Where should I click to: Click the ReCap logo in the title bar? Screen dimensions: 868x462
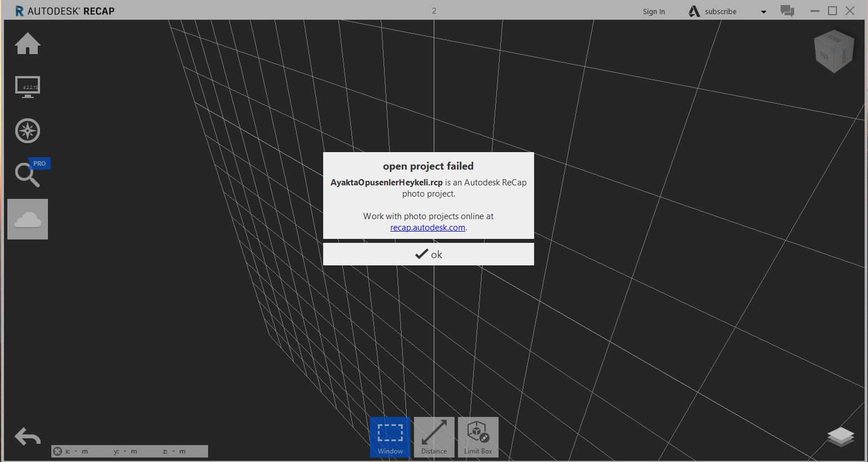point(19,11)
